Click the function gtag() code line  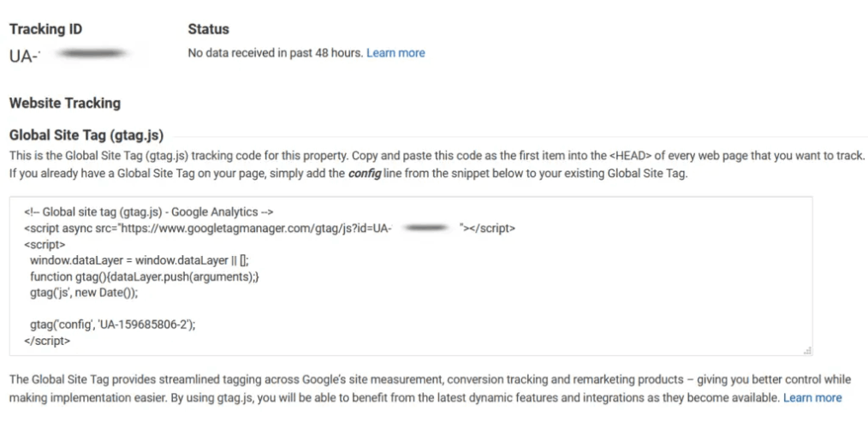tap(144, 276)
